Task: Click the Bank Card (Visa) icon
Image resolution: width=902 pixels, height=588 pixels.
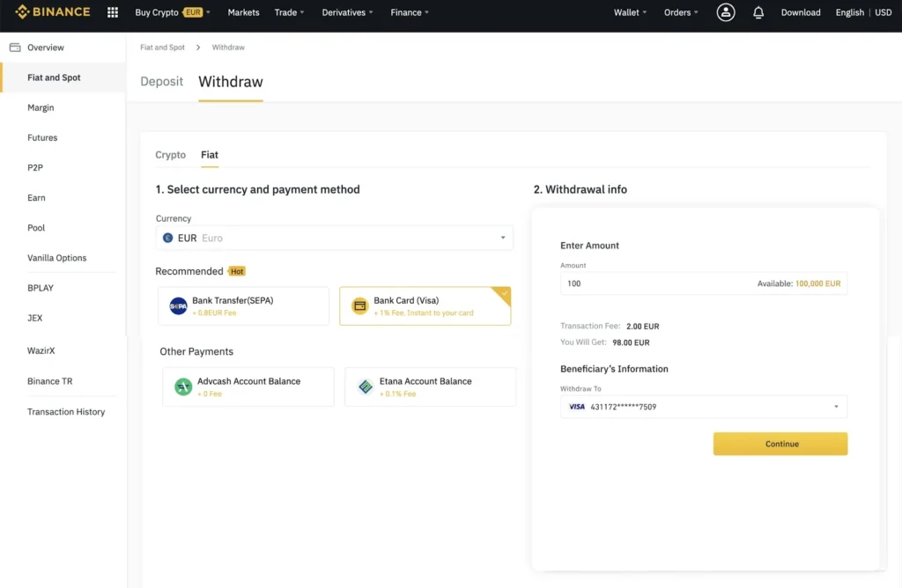Action: pos(360,305)
